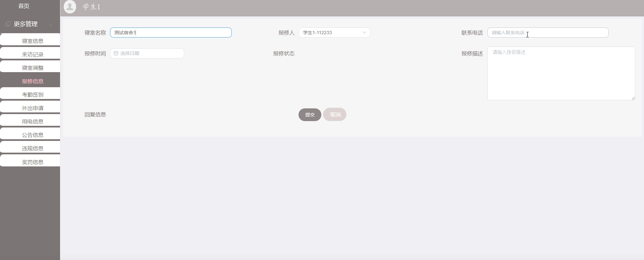Click the 提交 button
The width and height of the screenshot is (644, 260).
(310, 115)
